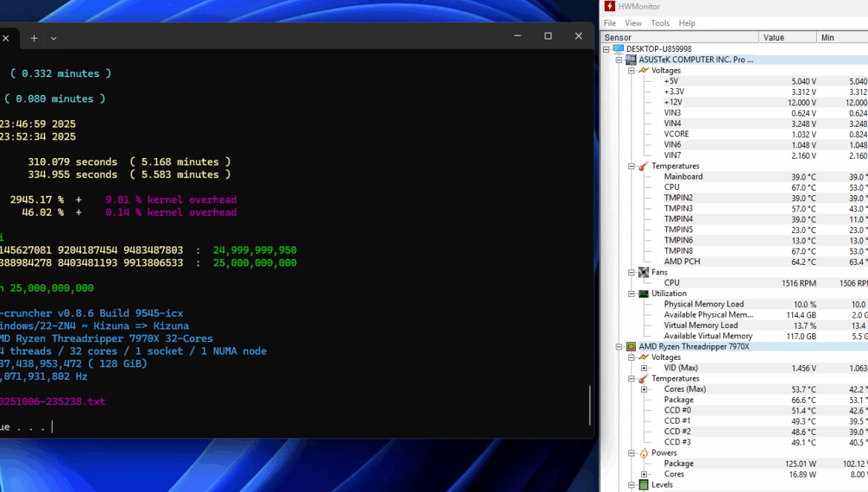Expand the VID (Max) voltage node

(x=644, y=368)
